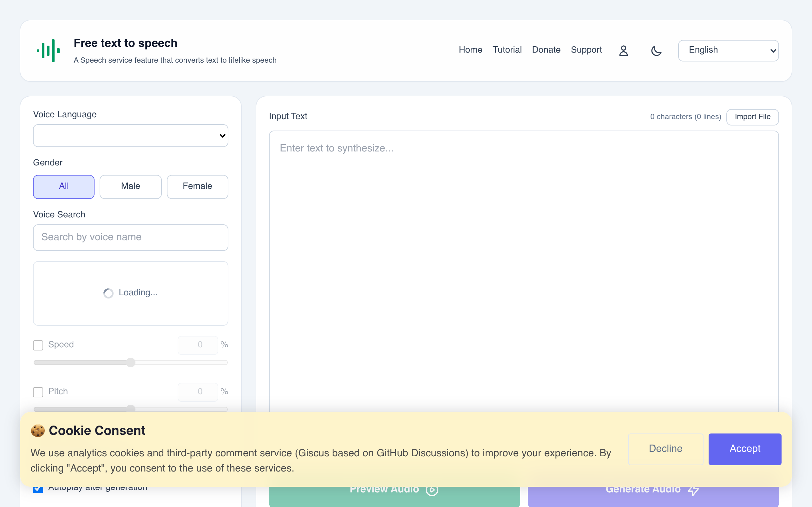Click the Import File button
The height and width of the screenshot is (507, 812).
click(x=752, y=117)
